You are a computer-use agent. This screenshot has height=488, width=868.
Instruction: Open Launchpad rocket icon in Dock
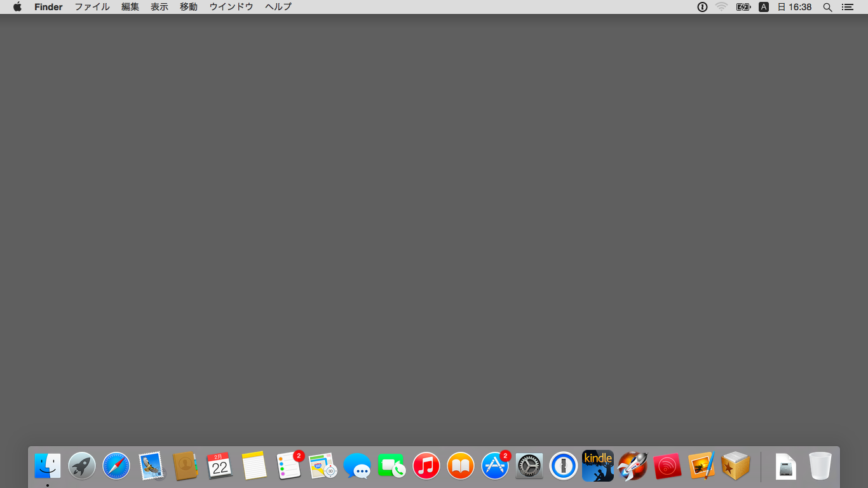point(82,466)
